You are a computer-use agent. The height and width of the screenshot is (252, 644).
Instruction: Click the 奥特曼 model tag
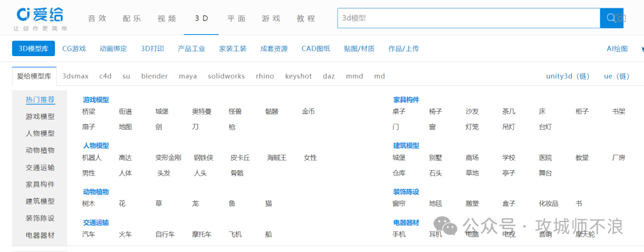click(x=202, y=112)
